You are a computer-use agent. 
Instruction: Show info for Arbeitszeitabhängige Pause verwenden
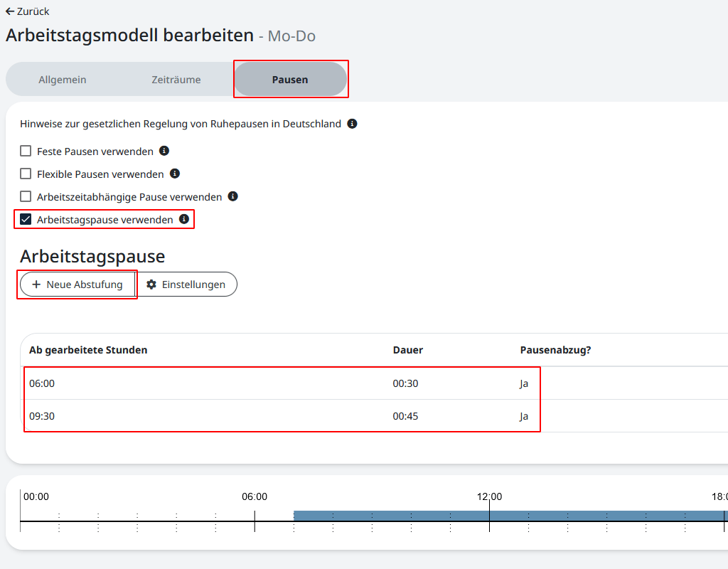pyautogui.click(x=232, y=196)
